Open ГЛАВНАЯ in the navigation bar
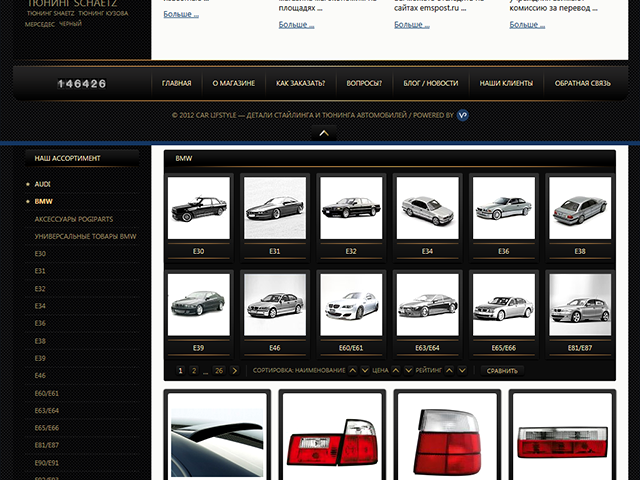The height and width of the screenshot is (480, 640). click(x=176, y=83)
